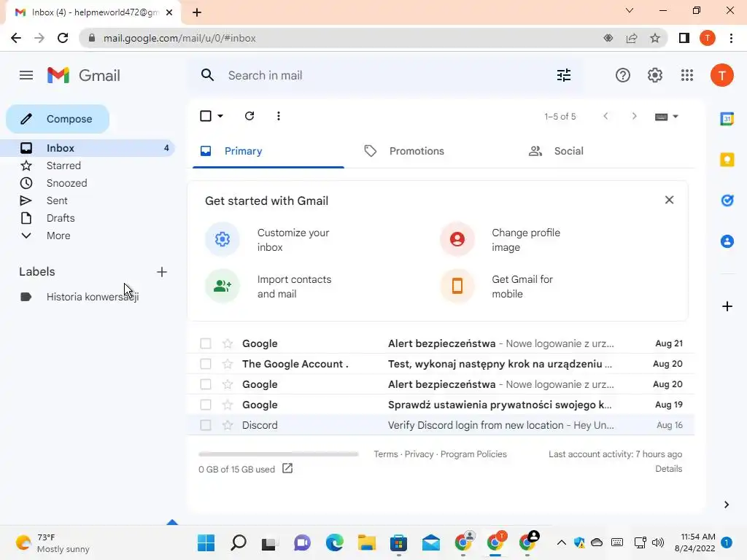The image size is (747, 560).
Task: Open the Inbox folder
Action: click(x=88, y=148)
